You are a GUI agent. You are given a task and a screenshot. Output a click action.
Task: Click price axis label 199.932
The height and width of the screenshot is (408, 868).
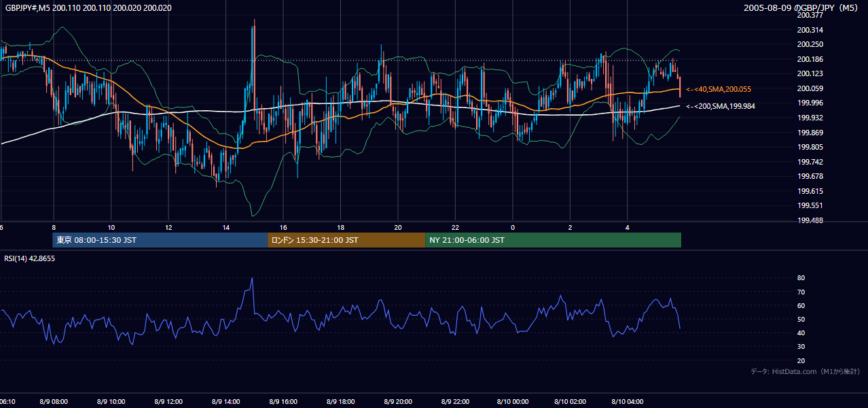click(810, 118)
